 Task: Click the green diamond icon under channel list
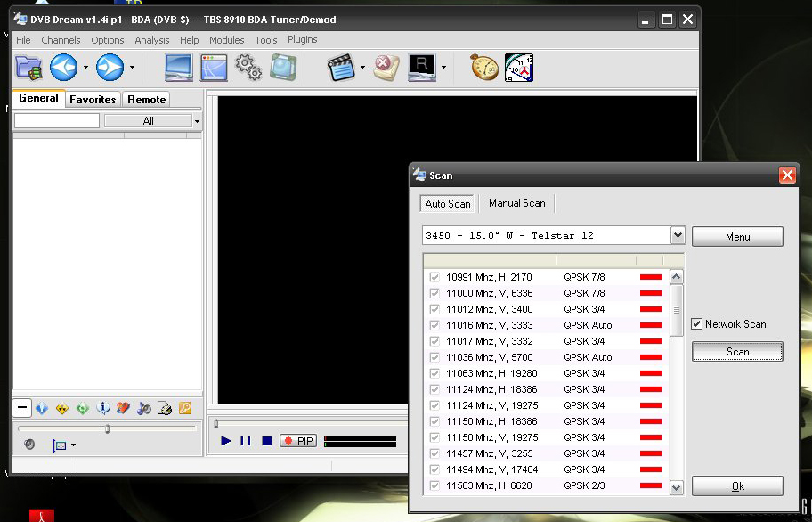[x=82, y=408]
